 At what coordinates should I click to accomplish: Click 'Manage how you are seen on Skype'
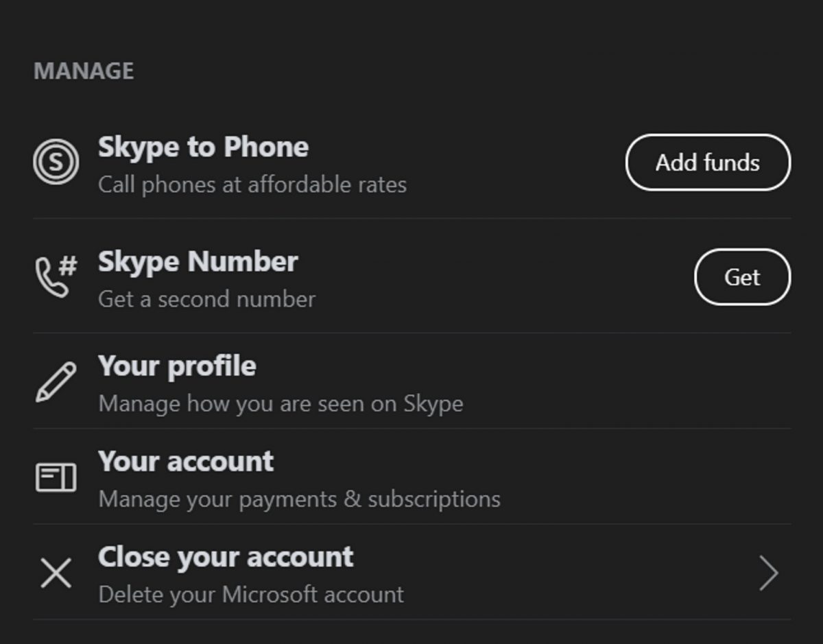pos(281,403)
